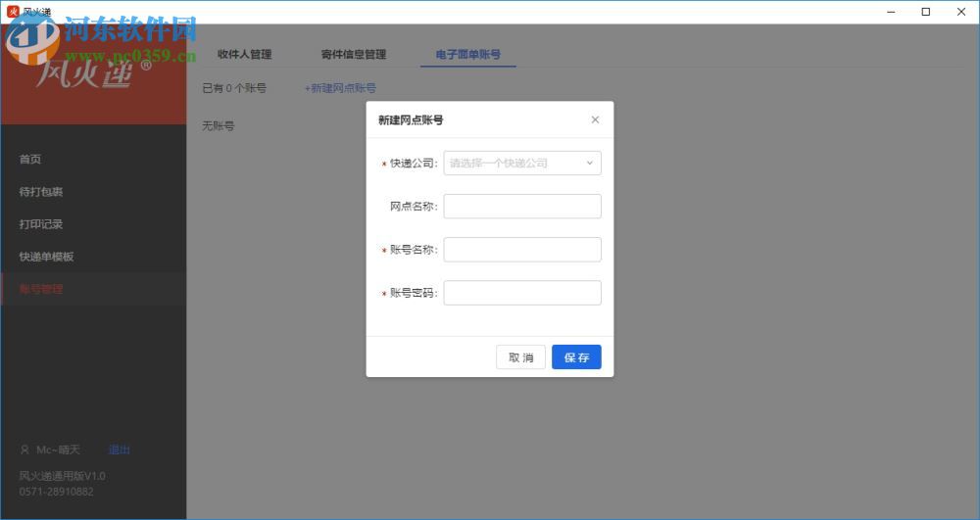
Task: Open 打印记录 in sidebar
Action: (x=40, y=224)
